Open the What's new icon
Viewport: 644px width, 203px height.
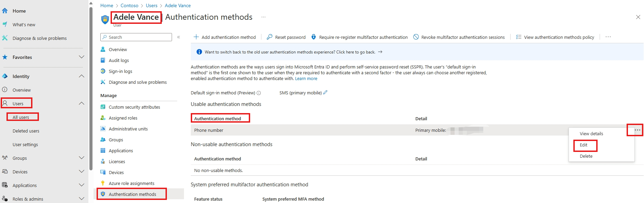(5, 25)
